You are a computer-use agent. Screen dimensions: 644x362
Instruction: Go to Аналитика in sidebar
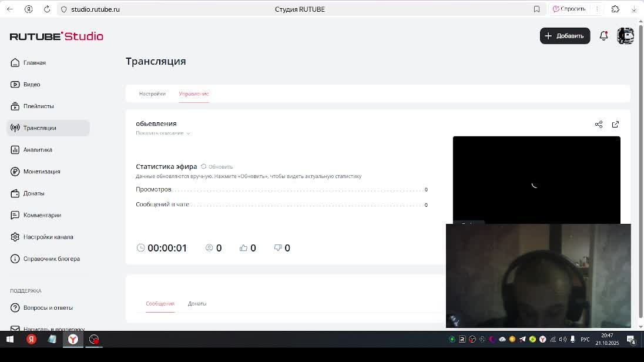(38, 150)
